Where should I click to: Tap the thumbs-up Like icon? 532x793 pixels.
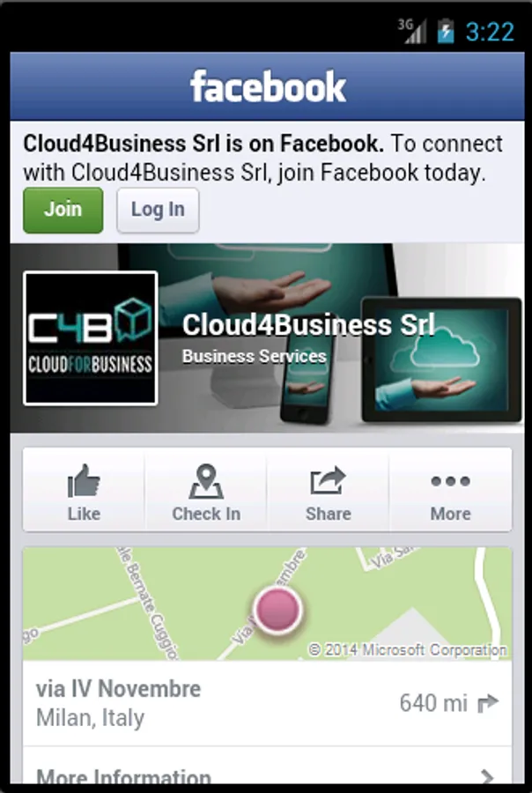pyautogui.click(x=84, y=480)
